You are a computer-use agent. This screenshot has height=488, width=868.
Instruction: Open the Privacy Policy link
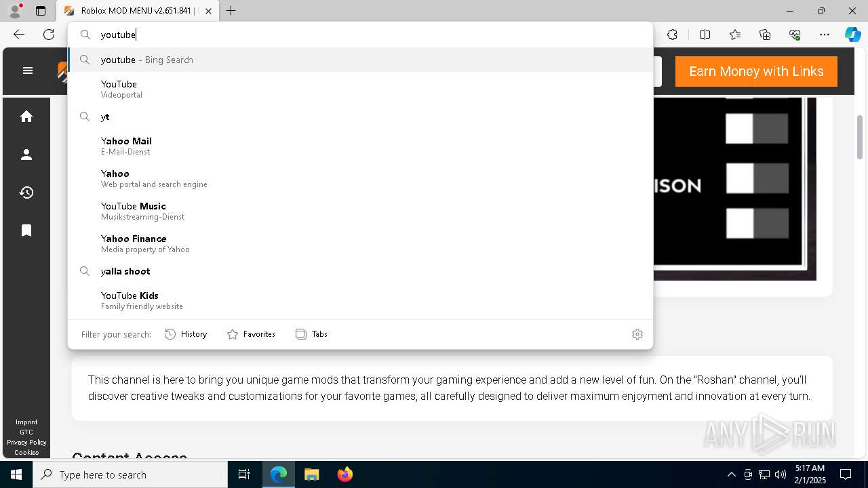click(26, 443)
